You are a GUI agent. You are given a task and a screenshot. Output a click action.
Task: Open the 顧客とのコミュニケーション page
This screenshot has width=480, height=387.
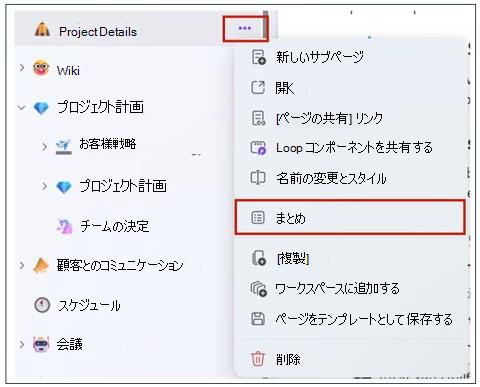[x=120, y=265]
